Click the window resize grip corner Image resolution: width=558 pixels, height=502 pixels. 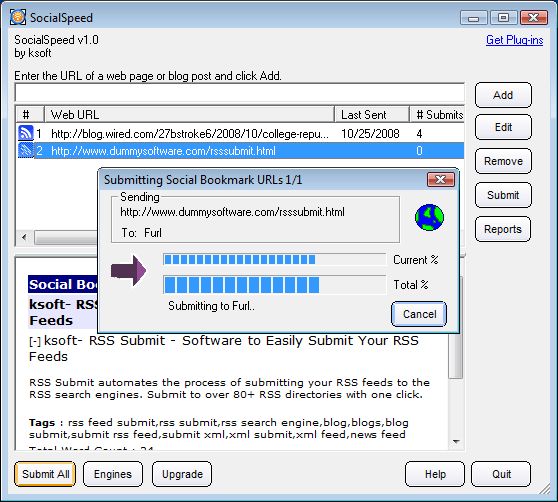tap(545, 489)
